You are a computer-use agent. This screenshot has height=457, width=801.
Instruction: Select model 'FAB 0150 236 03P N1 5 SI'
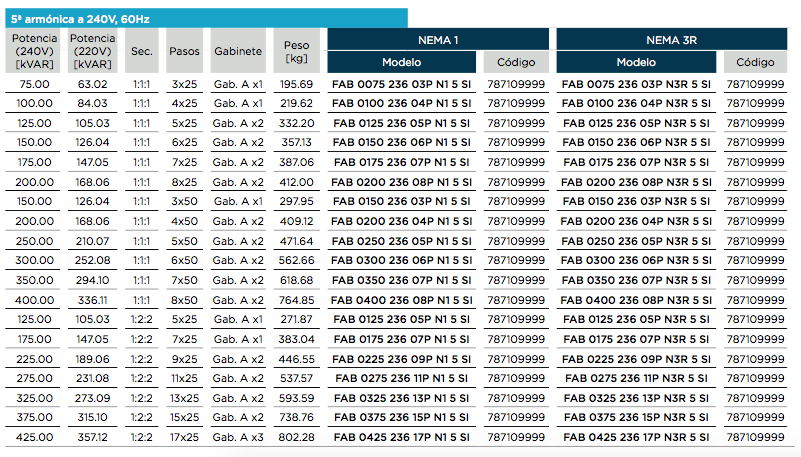(402, 202)
